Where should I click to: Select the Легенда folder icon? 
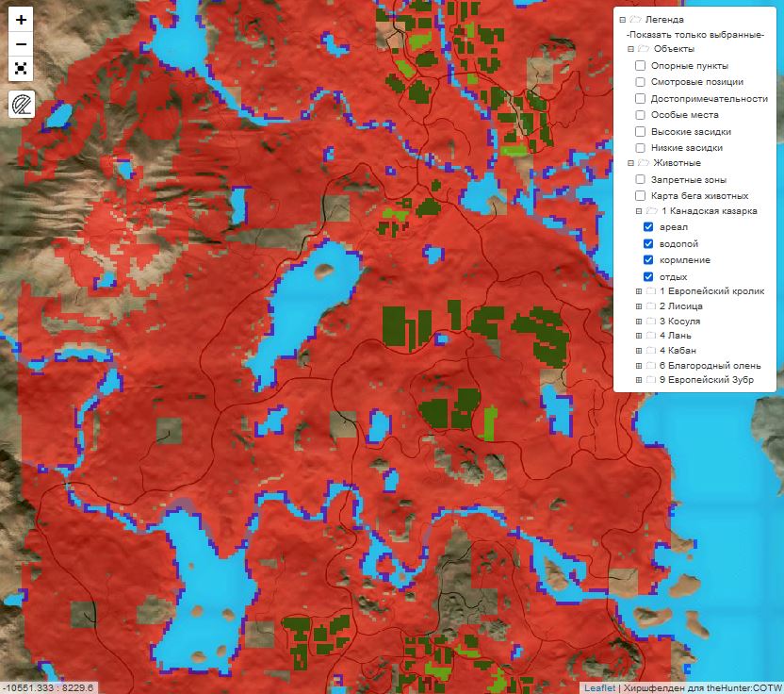635,20
